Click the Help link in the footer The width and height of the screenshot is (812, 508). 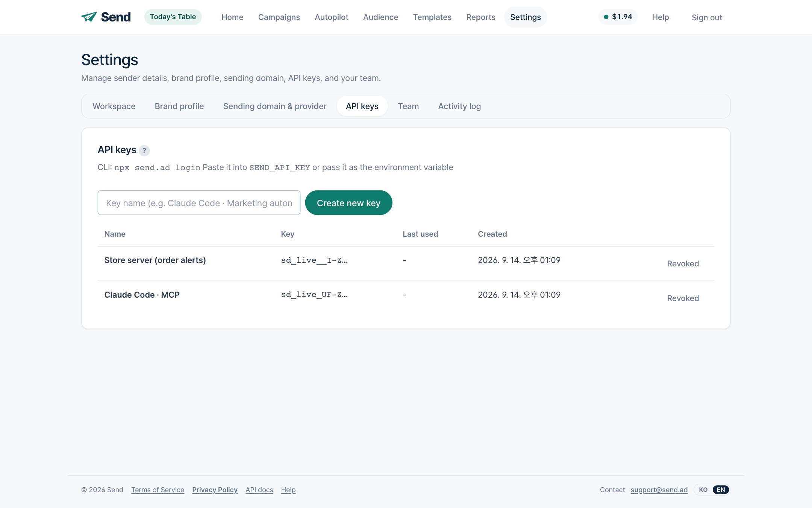tap(288, 490)
